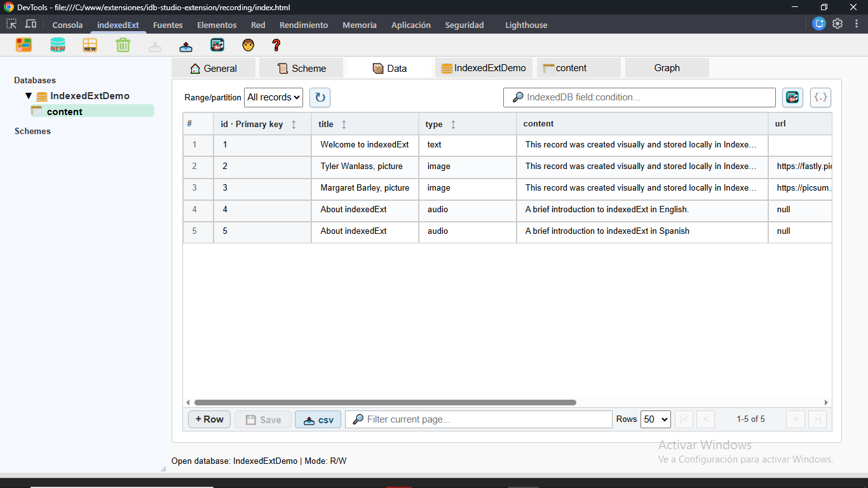The width and height of the screenshot is (868, 488).
Task: Open the media viewer icon in top toolbar
Action: tap(217, 45)
